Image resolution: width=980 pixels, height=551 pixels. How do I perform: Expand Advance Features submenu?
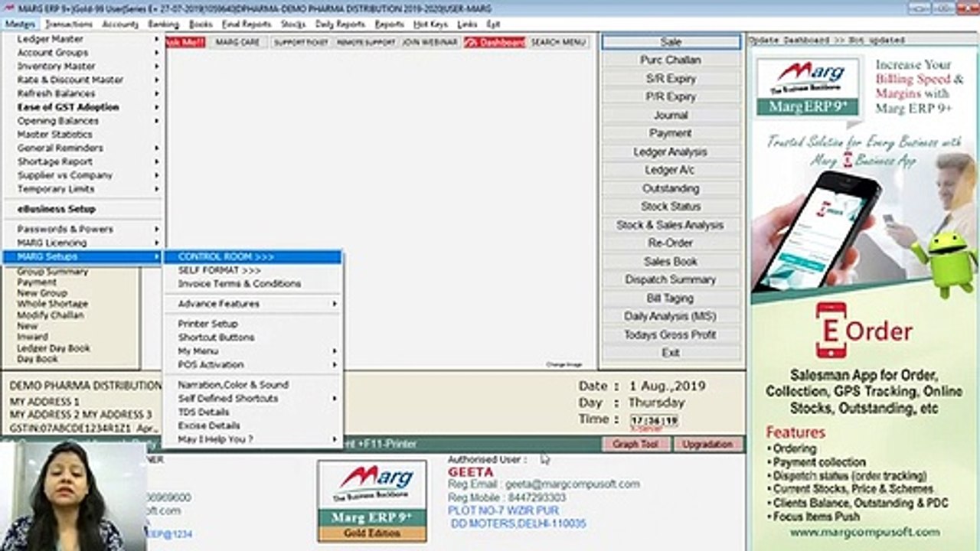coord(253,304)
